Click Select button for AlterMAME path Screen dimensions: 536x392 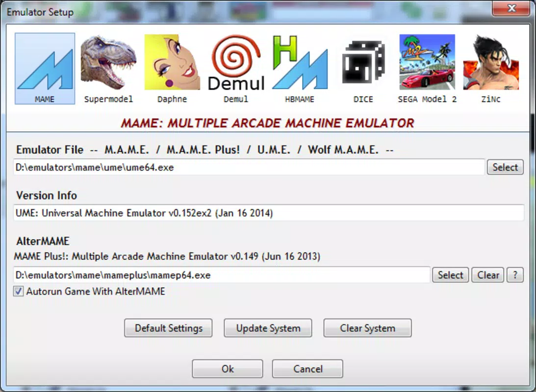point(451,275)
